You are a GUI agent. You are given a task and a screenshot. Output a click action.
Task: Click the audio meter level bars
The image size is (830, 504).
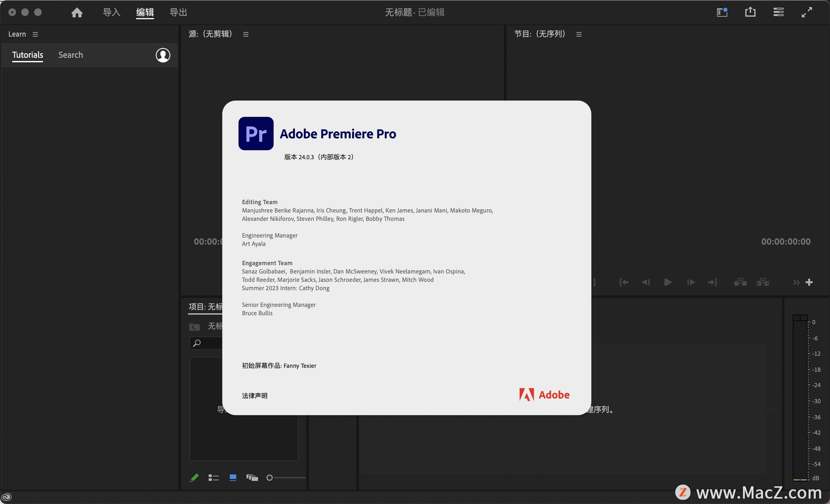[x=800, y=398]
